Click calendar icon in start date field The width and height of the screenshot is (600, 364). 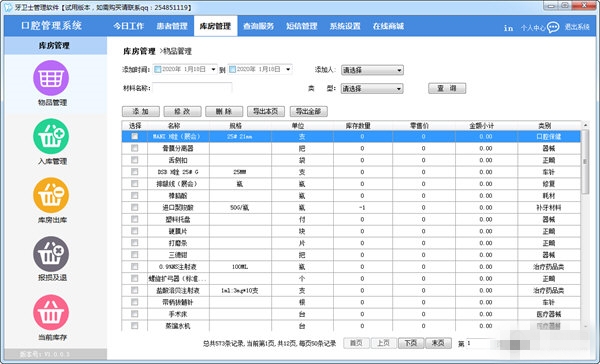click(157, 69)
